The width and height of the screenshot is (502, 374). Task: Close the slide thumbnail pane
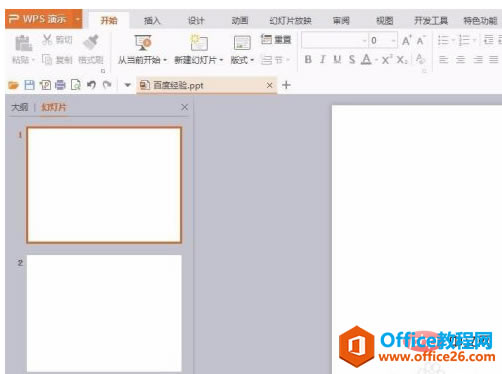coord(184,107)
